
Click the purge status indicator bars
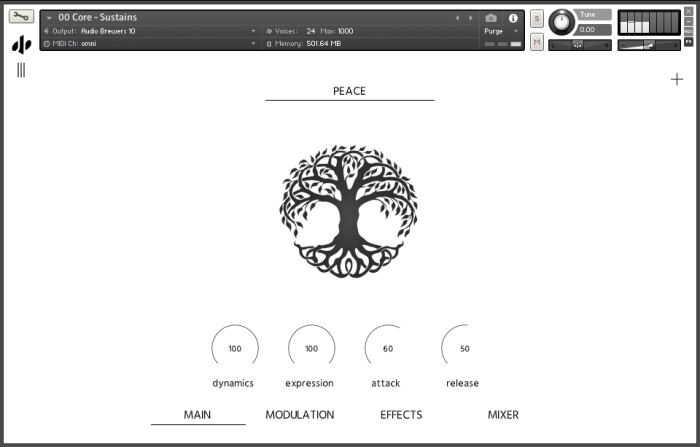tap(503, 44)
